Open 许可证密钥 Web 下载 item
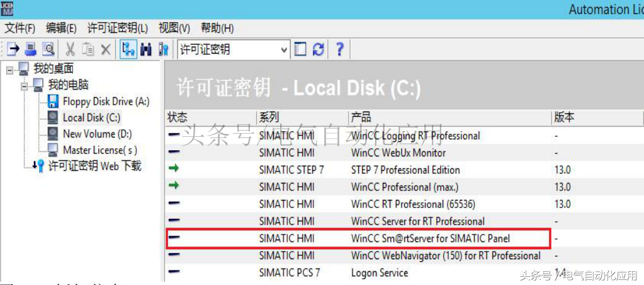Image resolution: width=644 pixels, height=285 pixels. 94,166
